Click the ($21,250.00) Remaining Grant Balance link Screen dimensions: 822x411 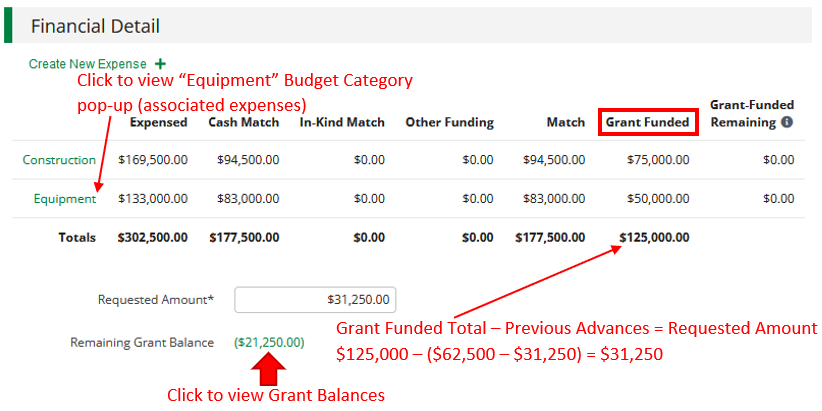coord(269,342)
